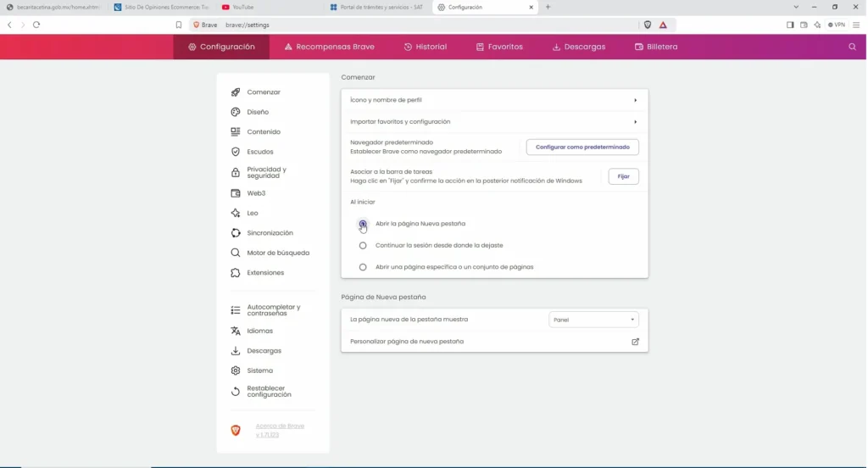
Task: Click the Restablecer configuración reset icon
Action: pyautogui.click(x=236, y=392)
